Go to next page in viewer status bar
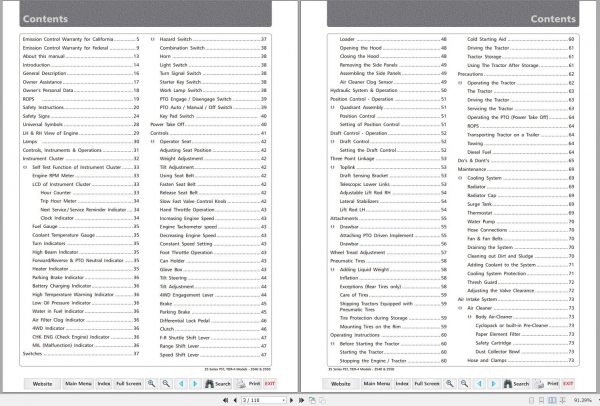 point(292,400)
